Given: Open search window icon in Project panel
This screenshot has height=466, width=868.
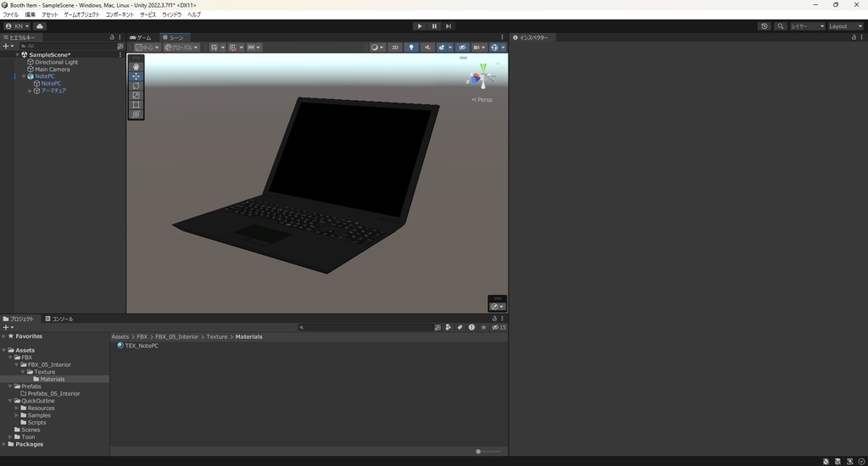Looking at the screenshot, I should click(437, 327).
